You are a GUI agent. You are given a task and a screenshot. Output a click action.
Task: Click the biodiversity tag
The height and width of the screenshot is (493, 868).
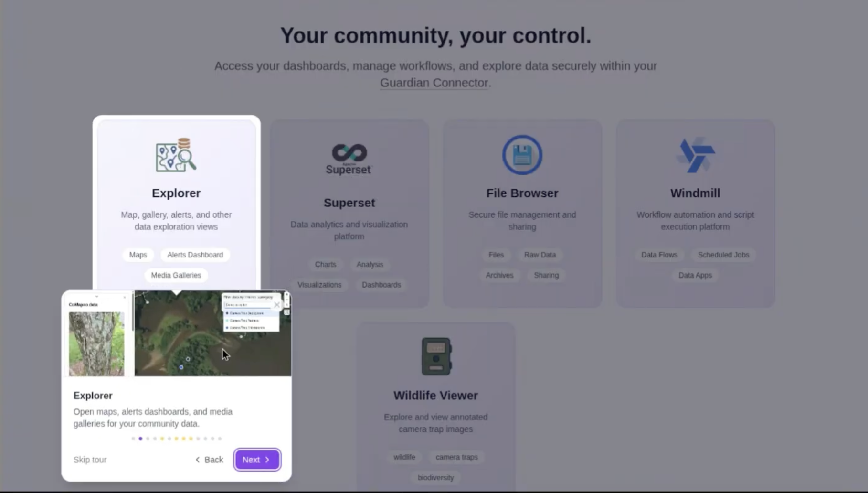tap(435, 478)
